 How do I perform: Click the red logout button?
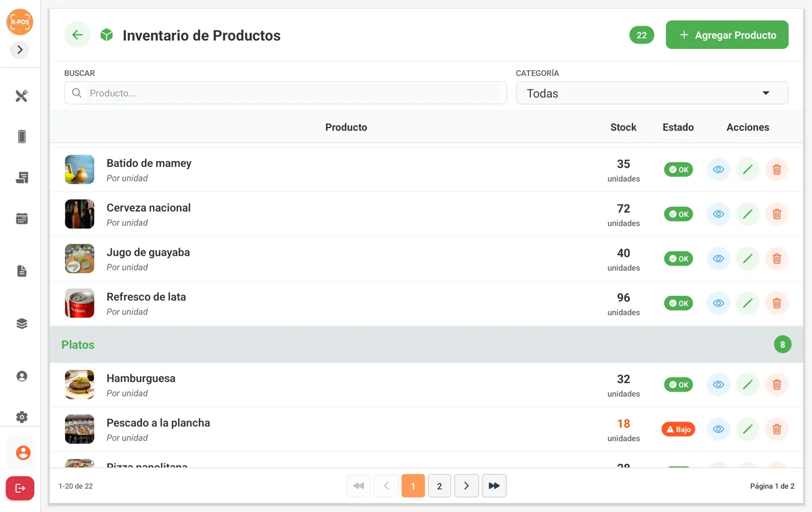coord(20,488)
